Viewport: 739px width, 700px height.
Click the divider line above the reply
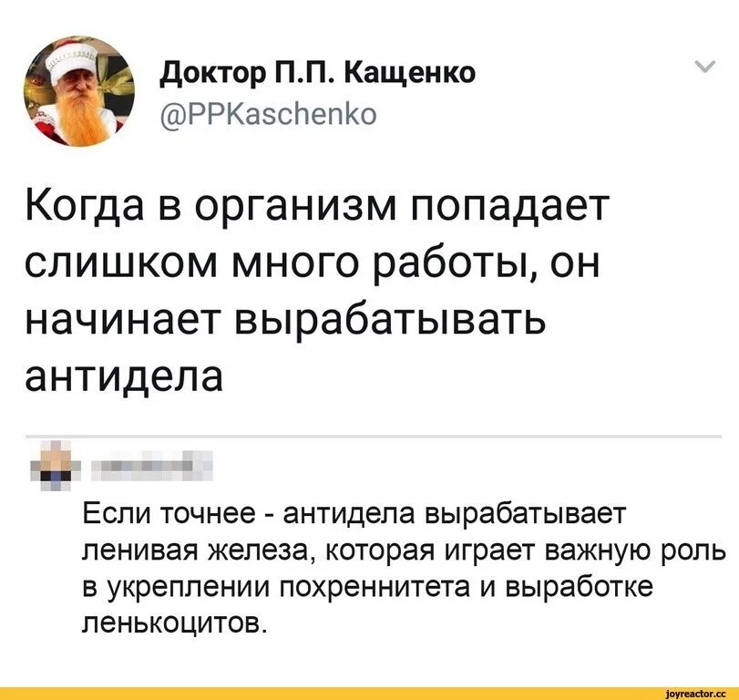[374, 437]
